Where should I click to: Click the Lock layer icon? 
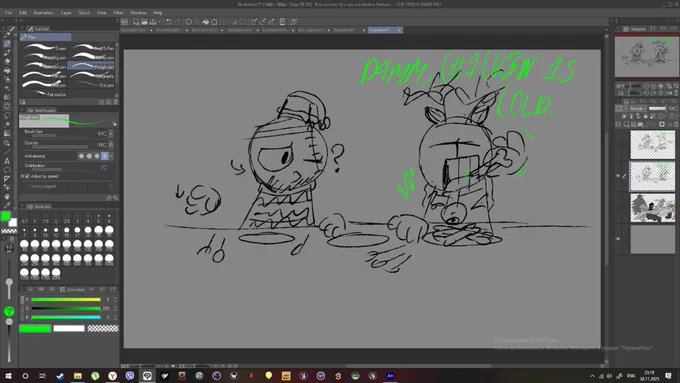[646, 116]
